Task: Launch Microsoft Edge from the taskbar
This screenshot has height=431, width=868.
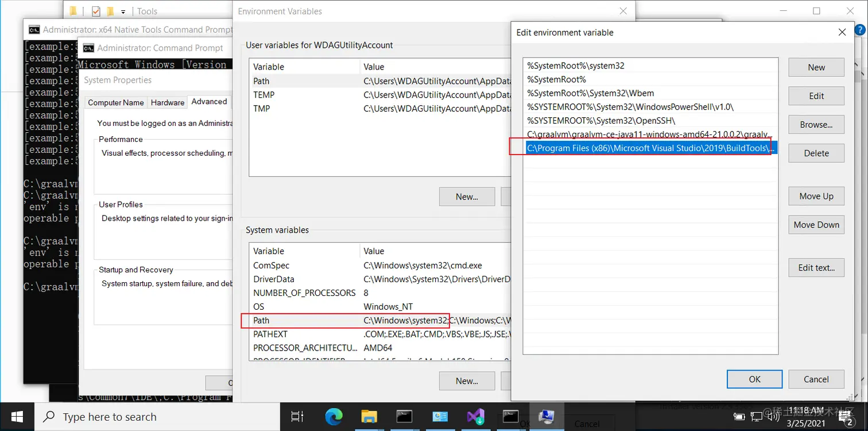Action: [333, 417]
